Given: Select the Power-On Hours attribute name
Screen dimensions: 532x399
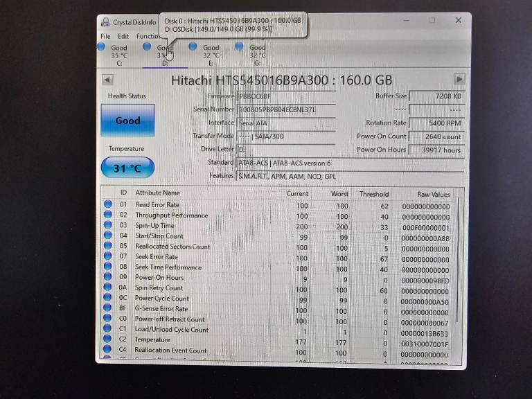Looking at the screenshot, I should (159, 277).
